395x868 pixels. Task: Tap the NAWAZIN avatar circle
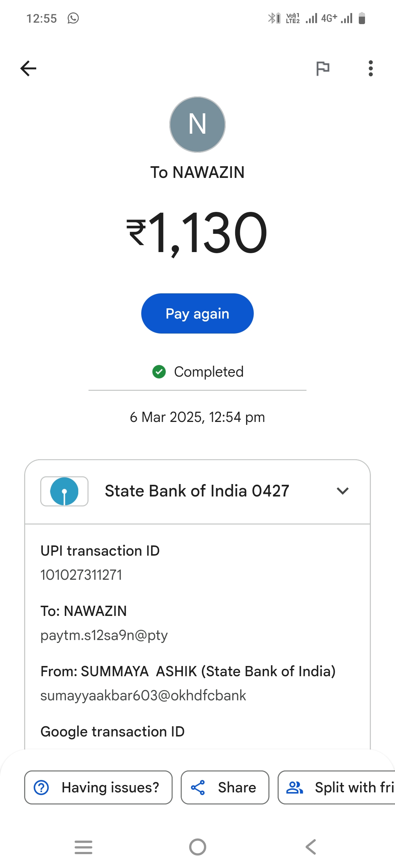(x=197, y=125)
